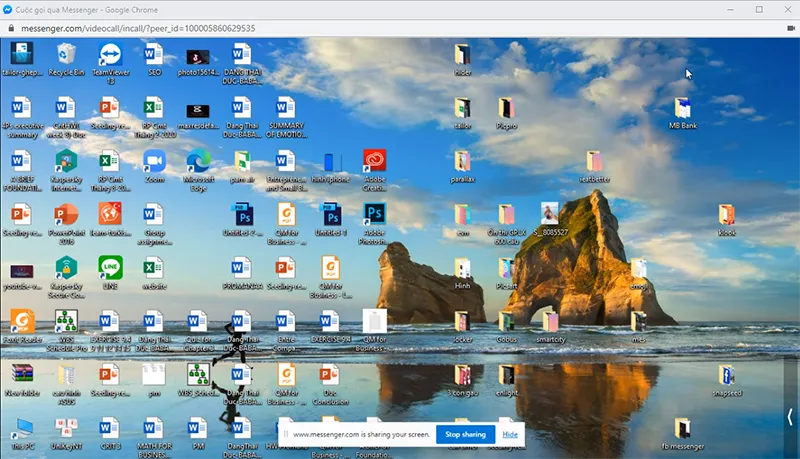
Task: Open the Zoom app shortcut
Action: [x=154, y=162]
